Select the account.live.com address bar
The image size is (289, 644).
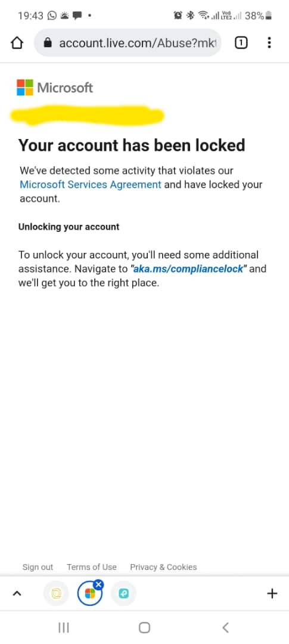coord(128,42)
